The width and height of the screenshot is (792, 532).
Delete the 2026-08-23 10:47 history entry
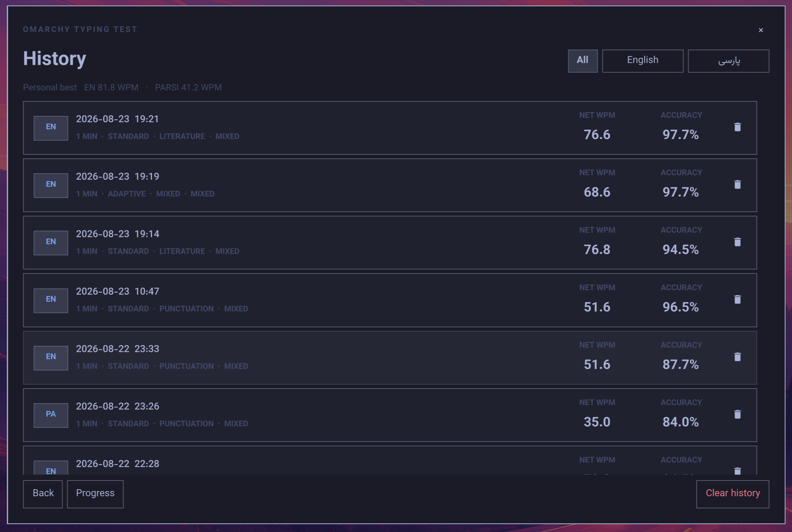[737, 299]
